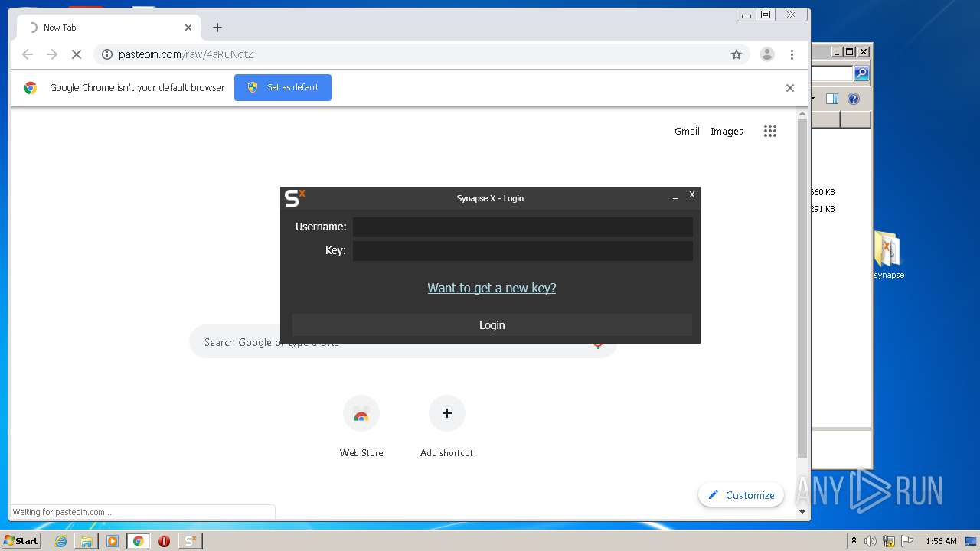Viewport: 980px width, 551px height.
Task: Launch Windows Media Player from taskbar
Action: [x=113, y=541]
